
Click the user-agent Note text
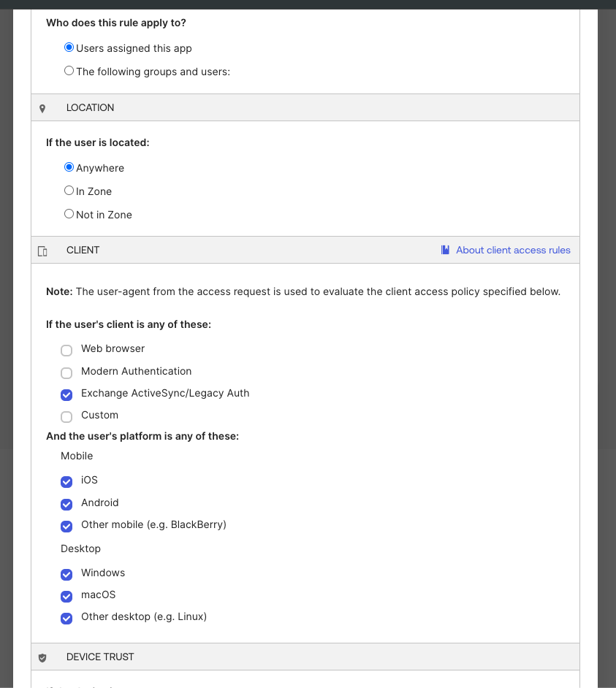pyautogui.click(x=303, y=292)
